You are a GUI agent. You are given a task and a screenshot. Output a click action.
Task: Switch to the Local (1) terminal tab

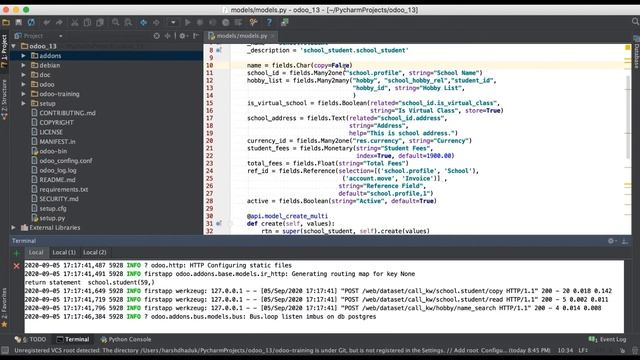tap(64, 252)
